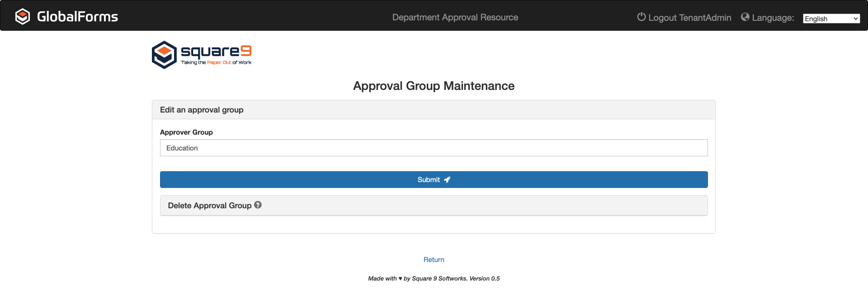
Task: Click the orange 9 in square9 wordmark
Action: point(245,51)
